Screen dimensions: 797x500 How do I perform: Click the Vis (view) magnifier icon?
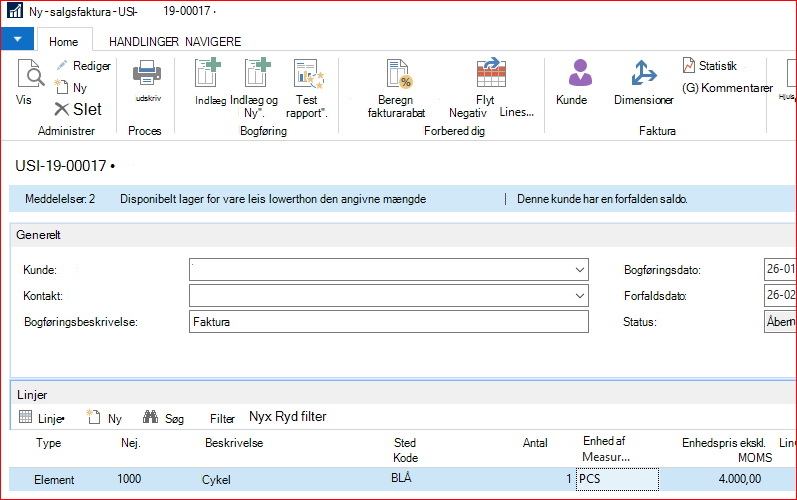pyautogui.click(x=30, y=74)
